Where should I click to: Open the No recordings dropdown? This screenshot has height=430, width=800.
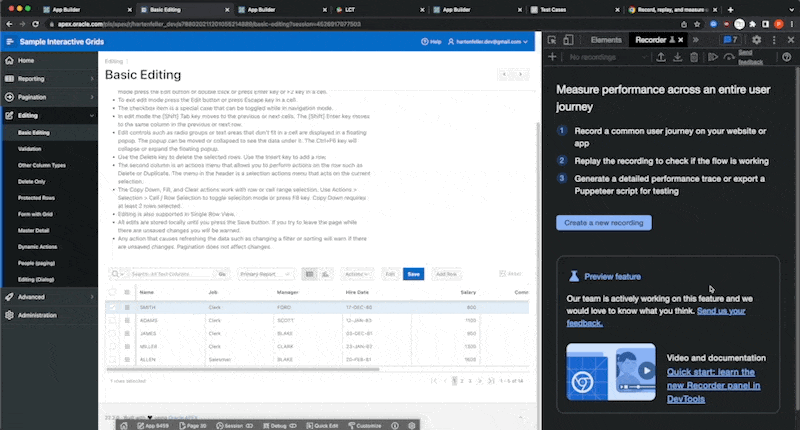pyautogui.click(x=605, y=57)
